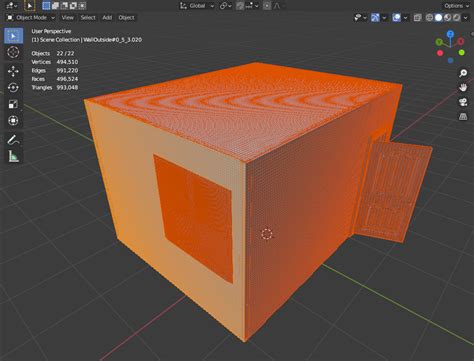Image resolution: width=474 pixels, height=361 pixels.
Task: Open the Add menu
Action: [107, 18]
